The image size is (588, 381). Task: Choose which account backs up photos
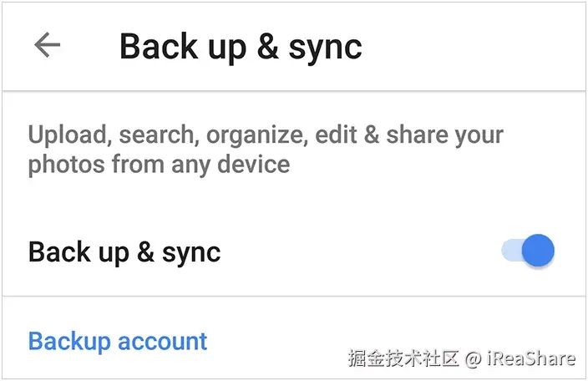tap(118, 341)
